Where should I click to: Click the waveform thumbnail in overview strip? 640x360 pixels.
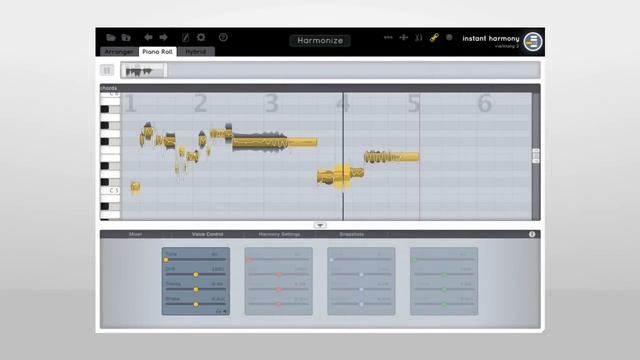click(144, 70)
